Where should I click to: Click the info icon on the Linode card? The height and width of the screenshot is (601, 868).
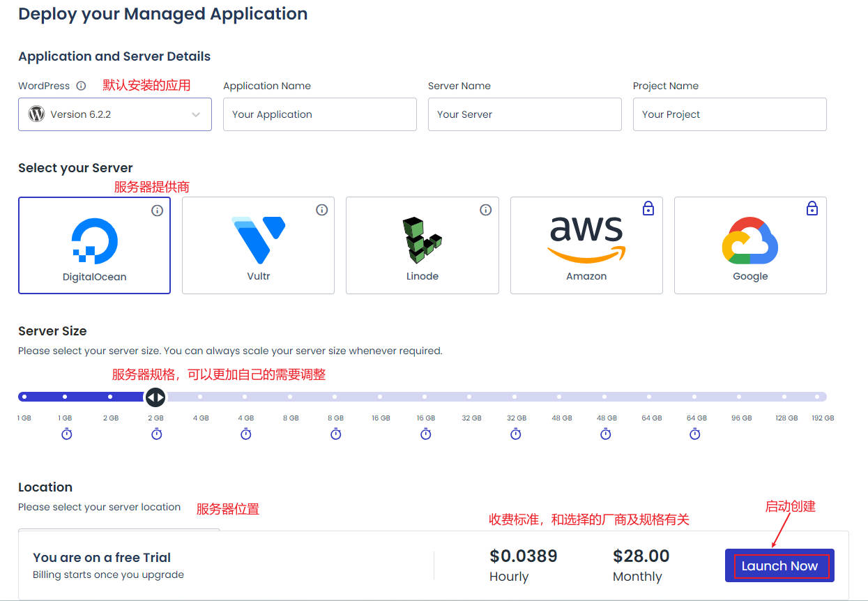coord(486,210)
